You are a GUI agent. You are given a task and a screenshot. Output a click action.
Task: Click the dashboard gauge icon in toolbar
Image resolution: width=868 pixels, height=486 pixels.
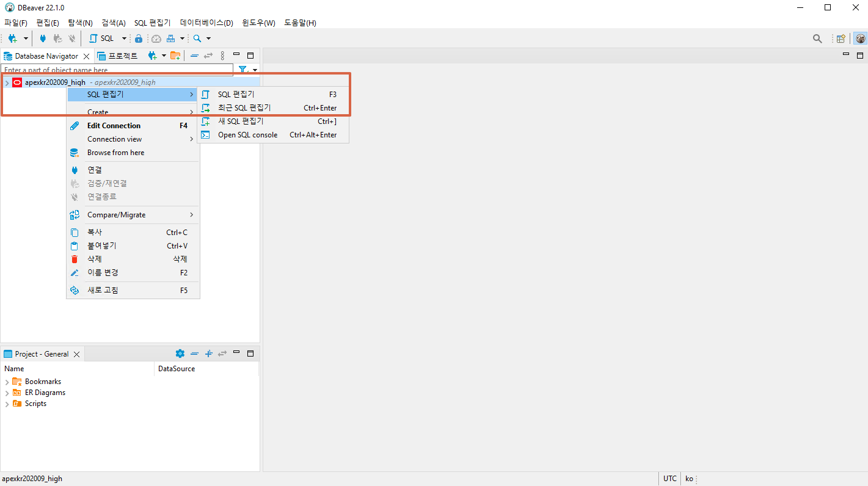[156, 38]
